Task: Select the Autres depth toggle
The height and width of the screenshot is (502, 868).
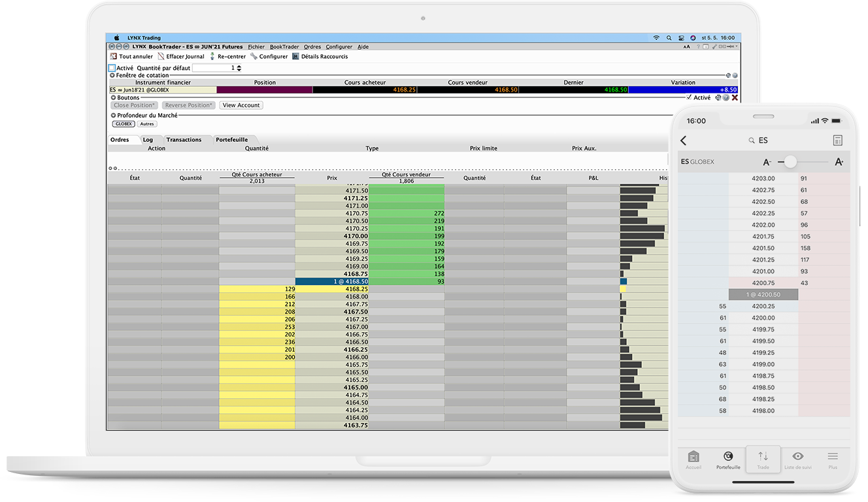Action: click(147, 124)
